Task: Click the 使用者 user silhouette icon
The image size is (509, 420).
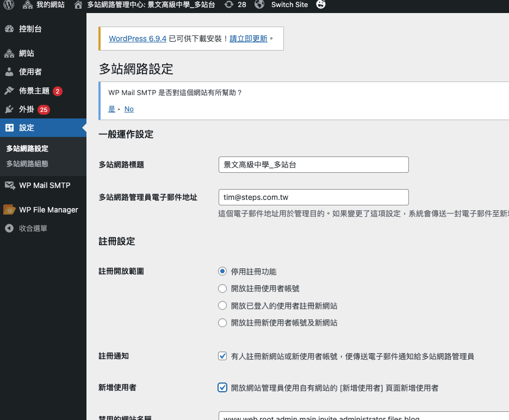Action: 9,72
